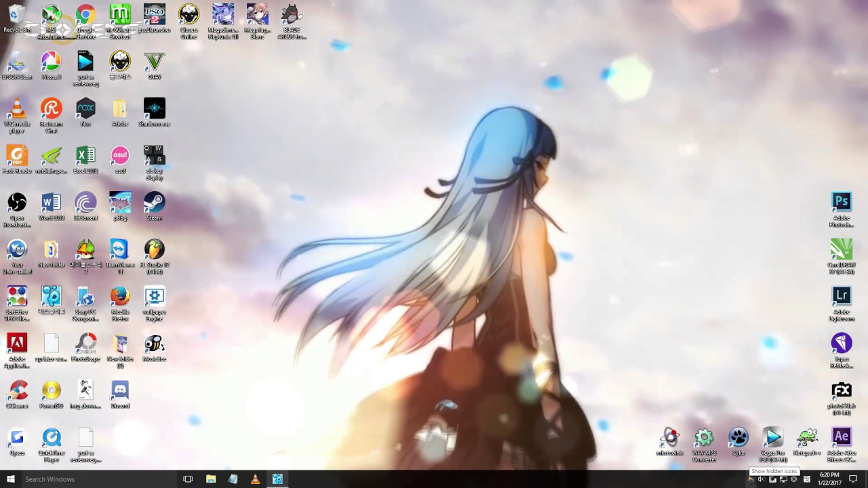Select the GTAV desktop shortcut
This screenshot has height=488, width=868.
click(x=155, y=66)
